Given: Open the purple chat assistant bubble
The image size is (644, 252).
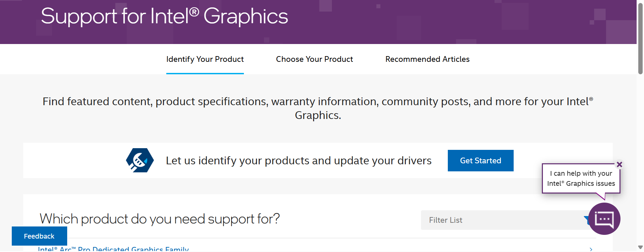Looking at the screenshot, I should (604, 219).
